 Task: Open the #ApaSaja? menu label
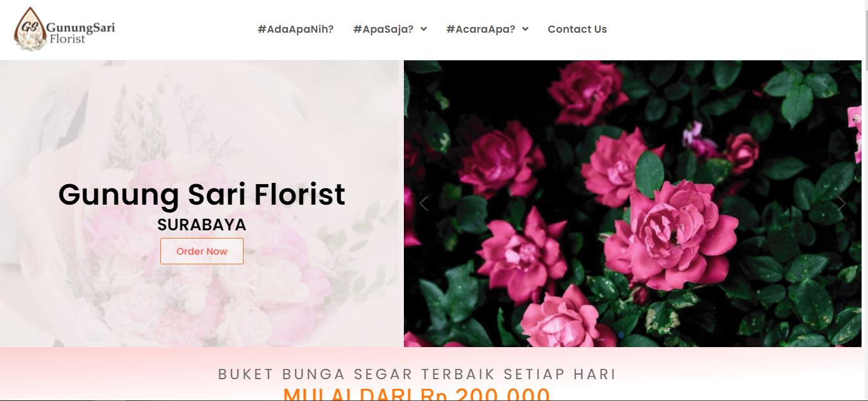[383, 29]
